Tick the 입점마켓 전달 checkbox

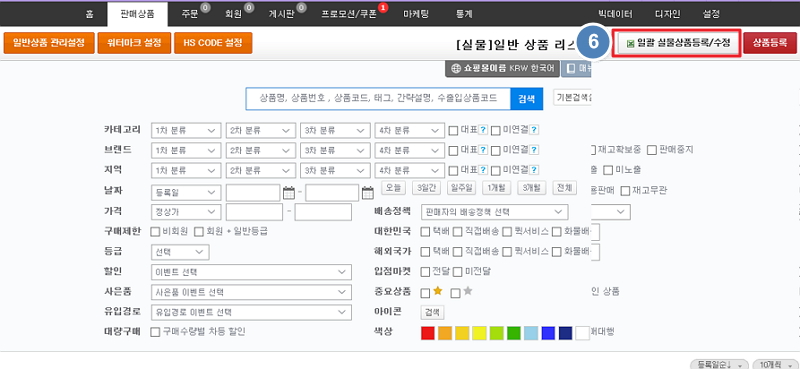(x=425, y=272)
